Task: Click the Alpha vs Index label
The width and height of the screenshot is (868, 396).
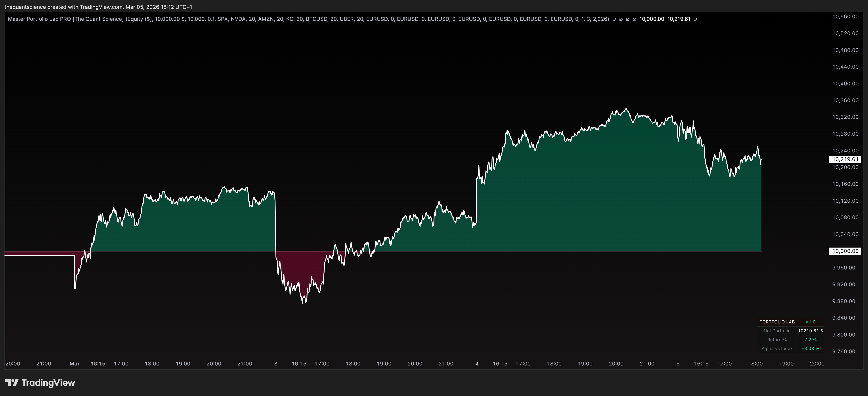Action: [x=777, y=348]
